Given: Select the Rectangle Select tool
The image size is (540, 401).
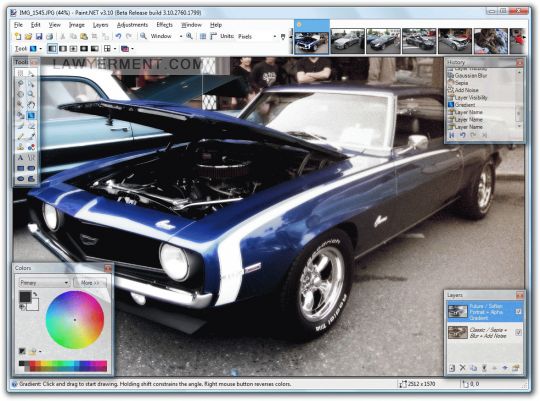Looking at the screenshot, I should (20, 73).
